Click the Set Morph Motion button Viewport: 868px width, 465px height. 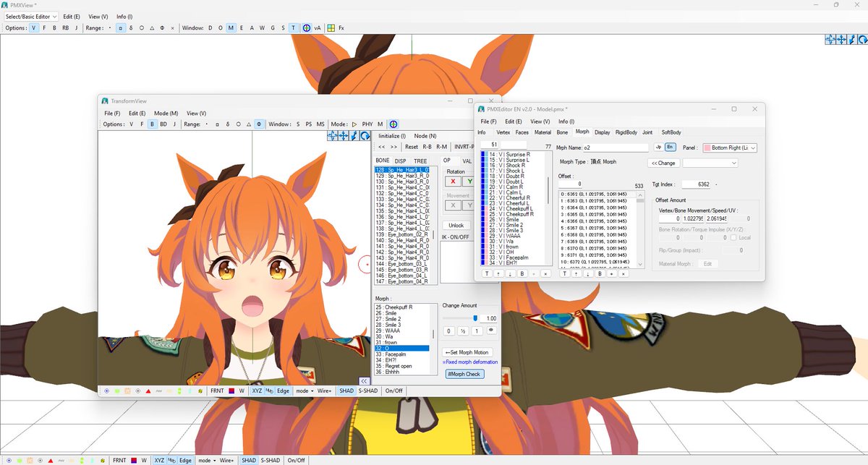coord(467,352)
